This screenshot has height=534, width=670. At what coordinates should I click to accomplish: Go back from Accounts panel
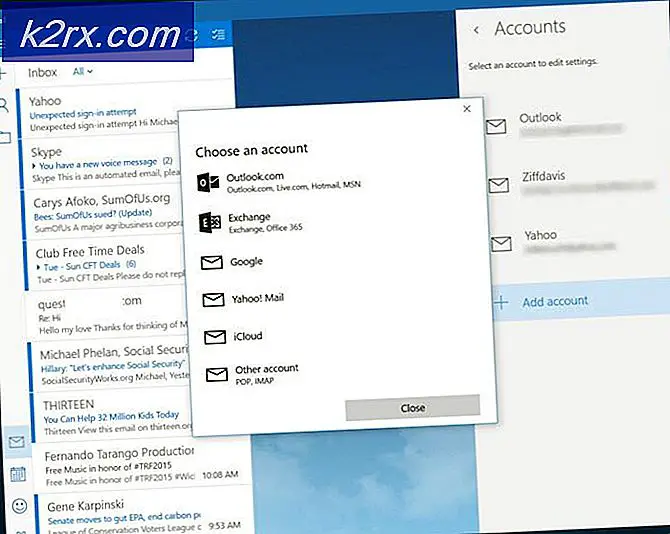click(476, 30)
